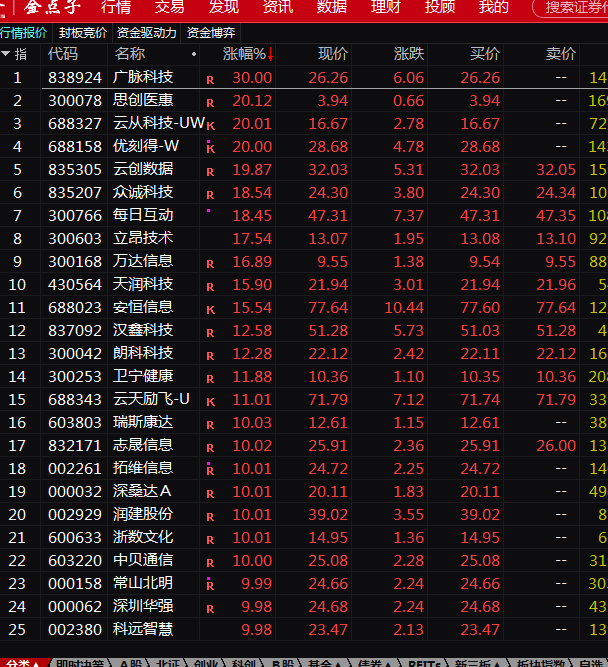Open the 债券 bottom dropdown tab
Viewport: 608px width, 667px height.
tap(375, 663)
